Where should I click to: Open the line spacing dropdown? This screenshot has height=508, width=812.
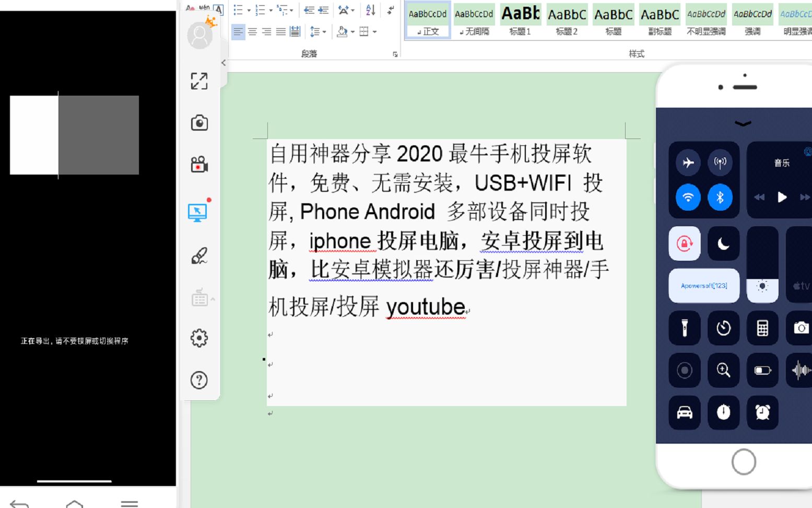click(x=324, y=31)
